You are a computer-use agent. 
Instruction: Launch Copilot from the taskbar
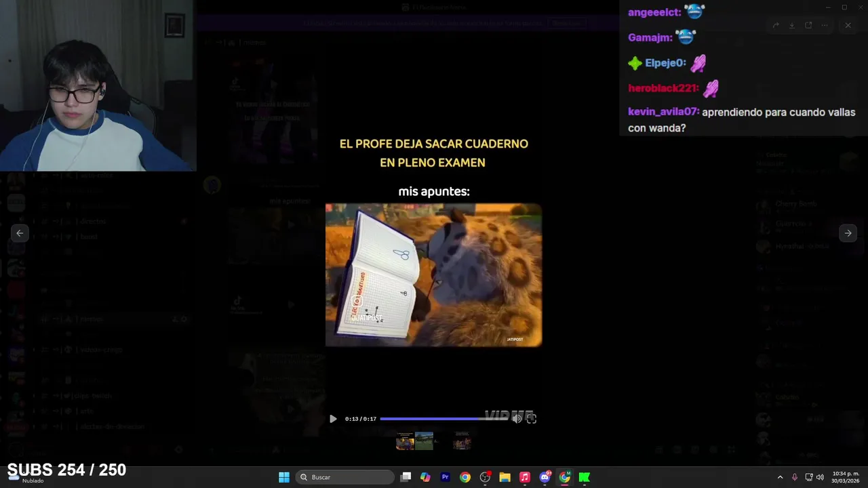pyautogui.click(x=425, y=477)
